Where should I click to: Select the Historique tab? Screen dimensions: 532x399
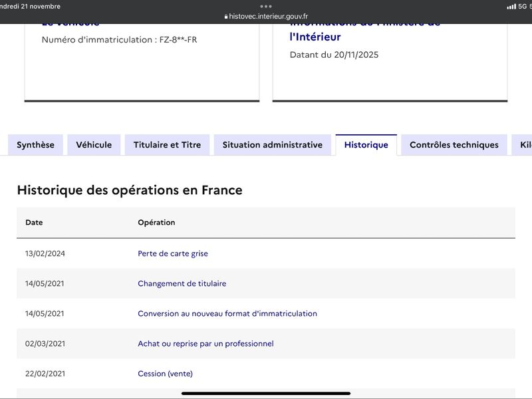(366, 145)
